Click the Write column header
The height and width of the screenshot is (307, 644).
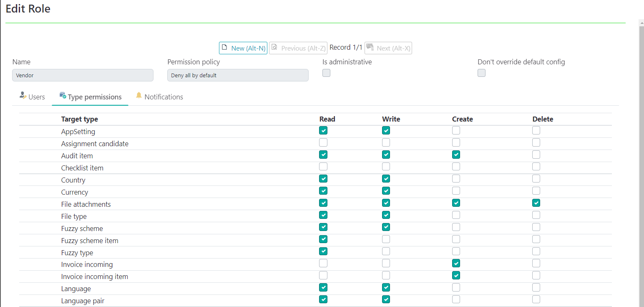[x=391, y=119]
